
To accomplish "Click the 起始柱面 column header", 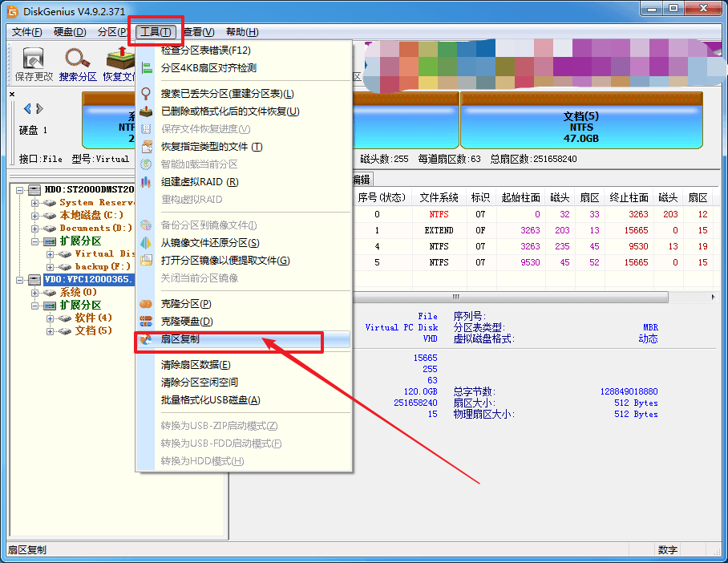I will click(x=520, y=198).
